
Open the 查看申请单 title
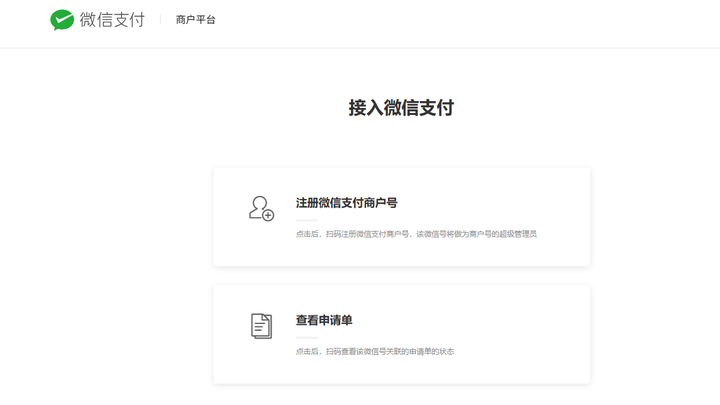[x=324, y=321]
